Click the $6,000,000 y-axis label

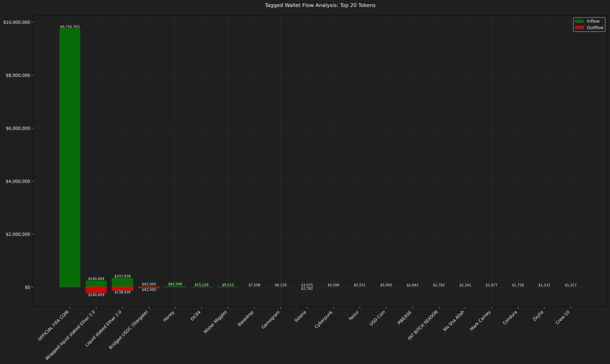[18, 128]
